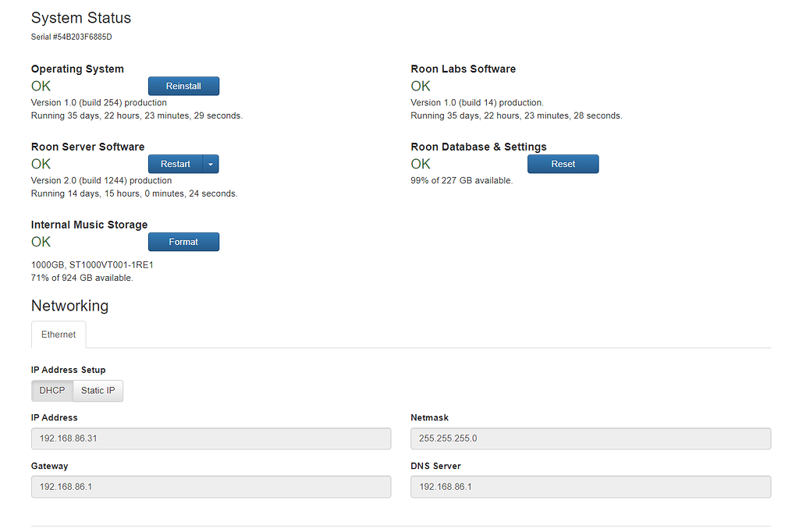Screen dimensions: 799x532
Task: Select DHCP for IP Address Setup
Action: [51, 390]
